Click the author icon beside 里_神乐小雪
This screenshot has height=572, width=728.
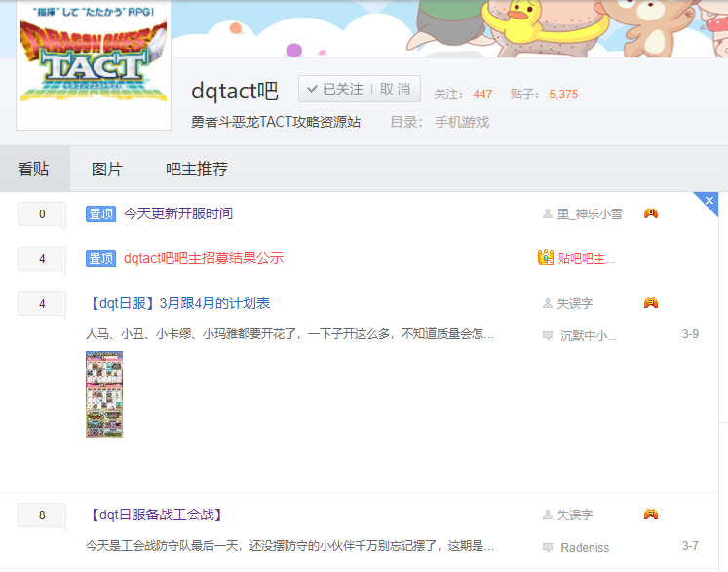pyautogui.click(x=548, y=213)
